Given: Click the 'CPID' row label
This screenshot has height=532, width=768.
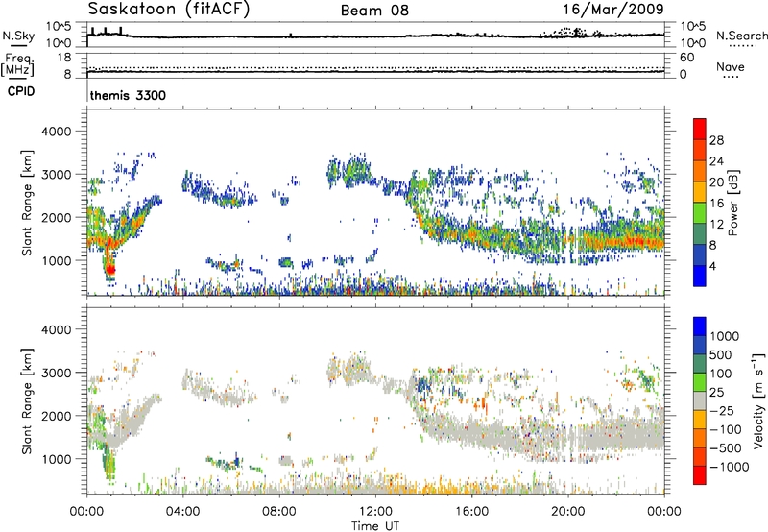Looking at the screenshot, I should (x=21, y=91).
